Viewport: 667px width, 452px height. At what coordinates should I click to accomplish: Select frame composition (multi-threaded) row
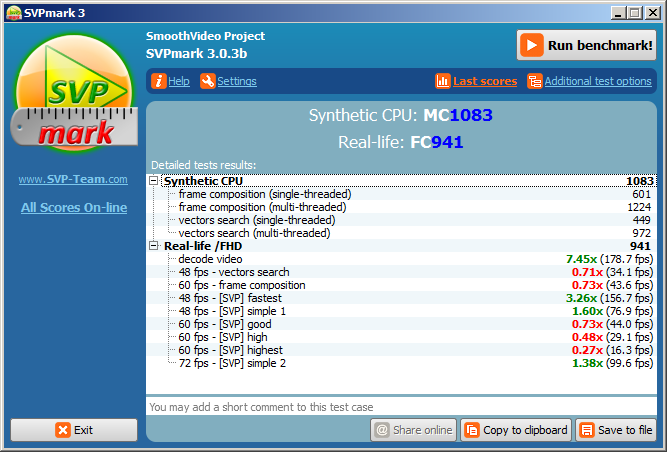(x=401, y=207)
